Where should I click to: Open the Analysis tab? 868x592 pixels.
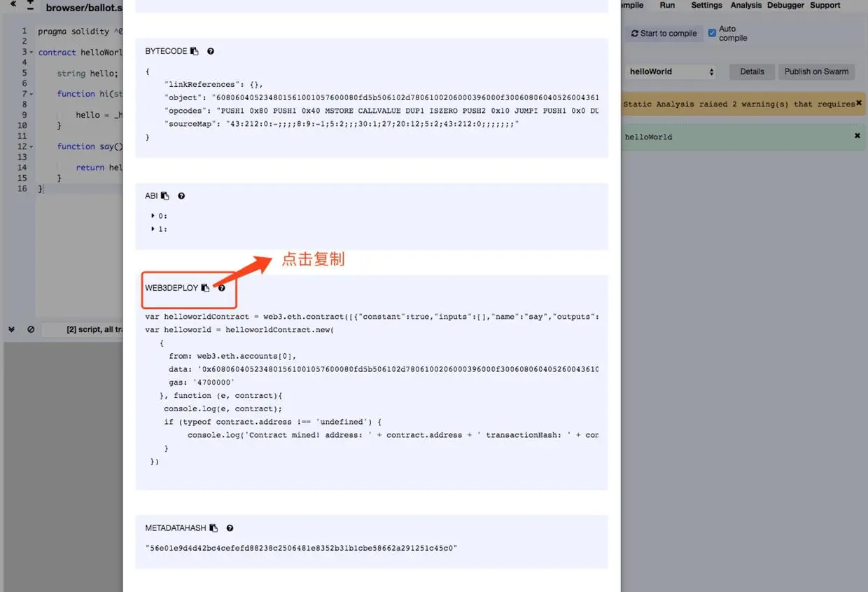[x=745, y=5]
